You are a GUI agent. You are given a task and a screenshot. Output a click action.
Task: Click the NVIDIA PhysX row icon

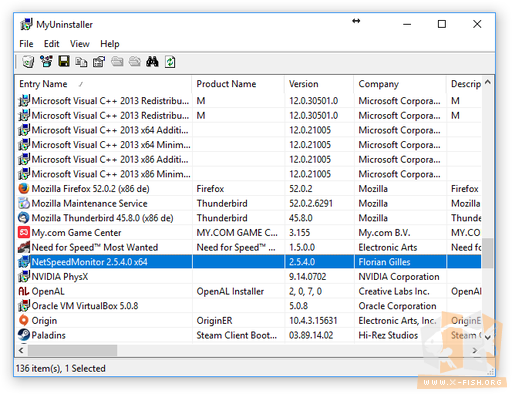(24, 277)
